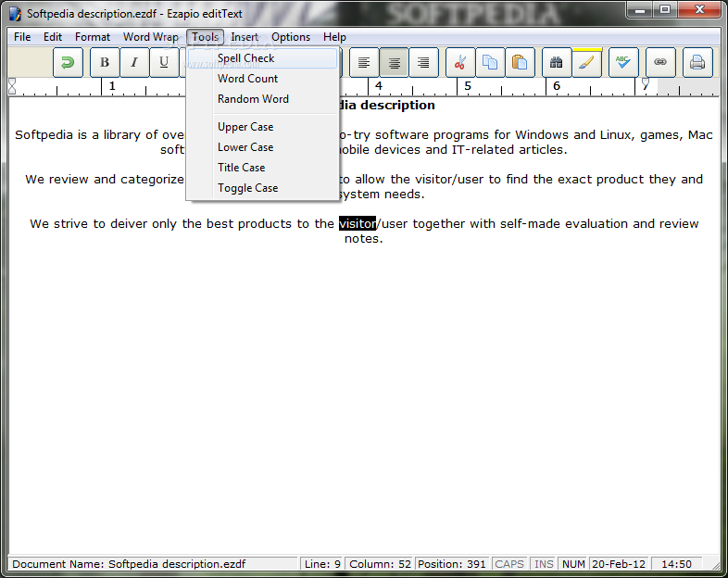Screen dimensions: 728x578
Task: Choose Word Count from the Tools menu
Action: 262,79
